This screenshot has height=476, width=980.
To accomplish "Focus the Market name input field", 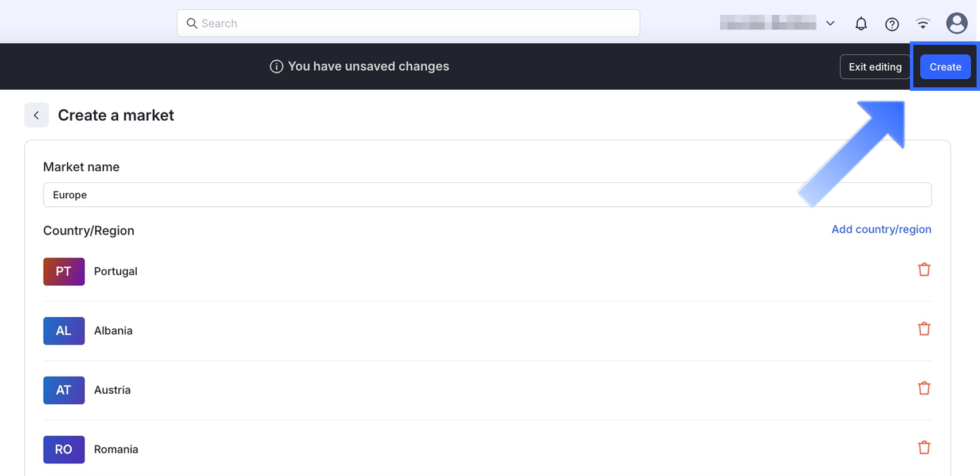I will [x=487, y=195].
